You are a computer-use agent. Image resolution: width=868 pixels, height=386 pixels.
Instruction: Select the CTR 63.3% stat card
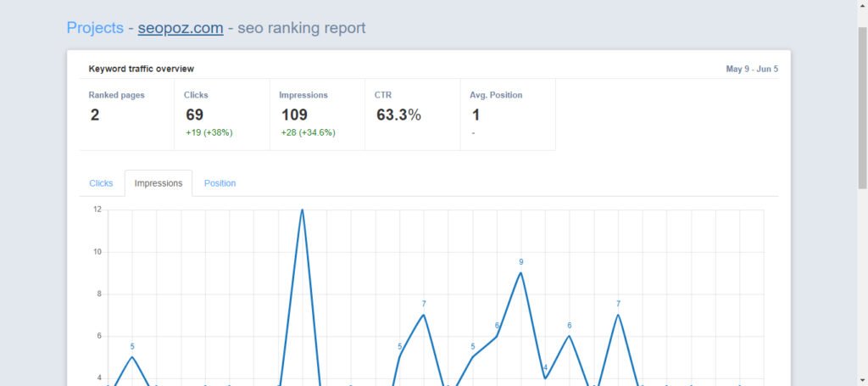pos(412,115)
